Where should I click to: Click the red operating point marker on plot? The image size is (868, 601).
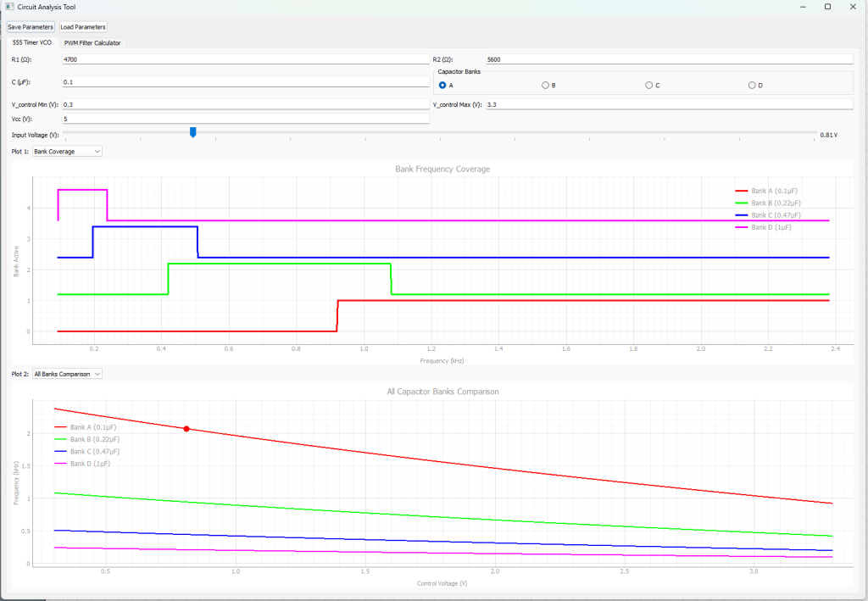pyautogui.click(x=186, y=429)
